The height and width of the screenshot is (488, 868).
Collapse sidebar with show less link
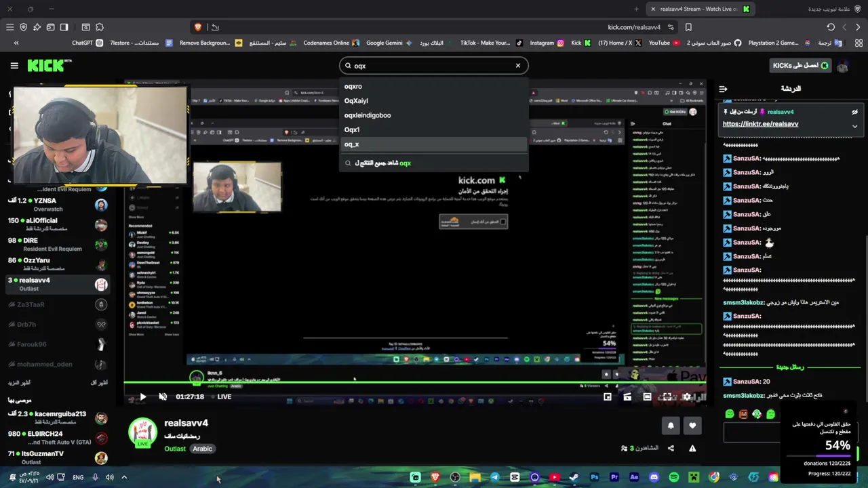pyautogui.click(x=99, y=383)
